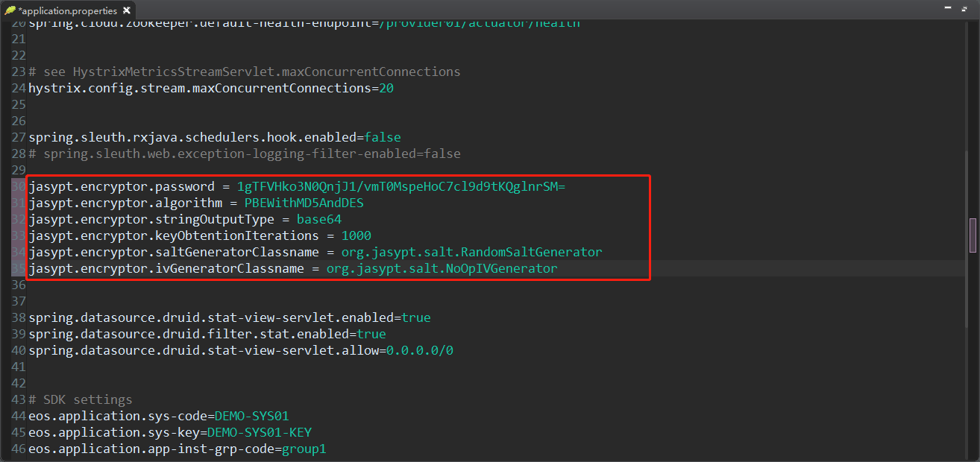Viewport: 980px width, 462px height.
Task: Close the application.properties editor tab
Action: 126,10
